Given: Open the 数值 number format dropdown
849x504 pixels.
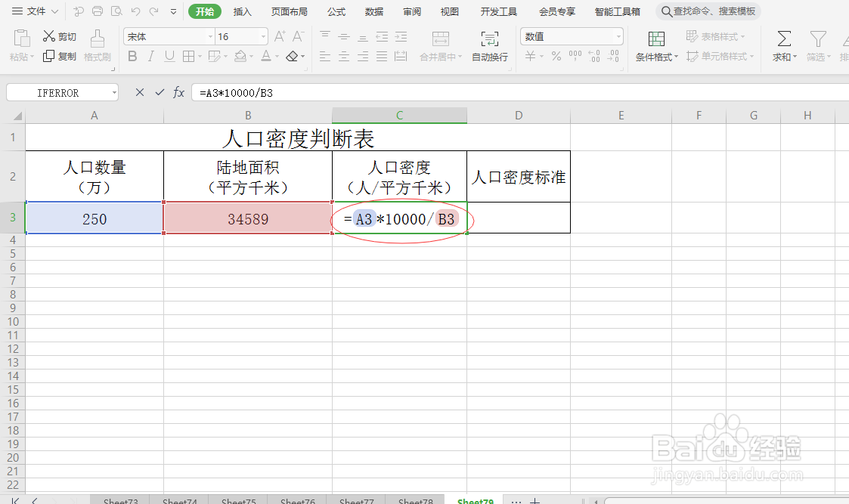Looking at the screenshot, I should pyautogui.click(x=618, y=36).
